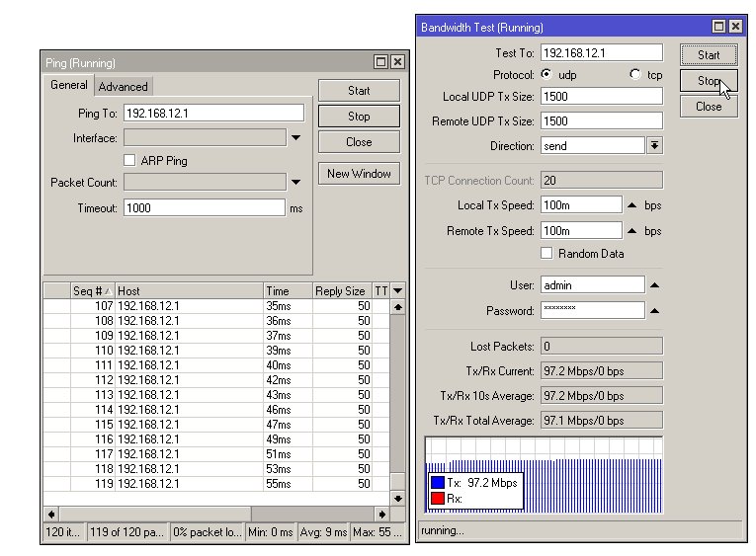Click the Min: 0 ms status entry
The width and height of the screenshot is (756, 556).
click(x=271, y=532)
